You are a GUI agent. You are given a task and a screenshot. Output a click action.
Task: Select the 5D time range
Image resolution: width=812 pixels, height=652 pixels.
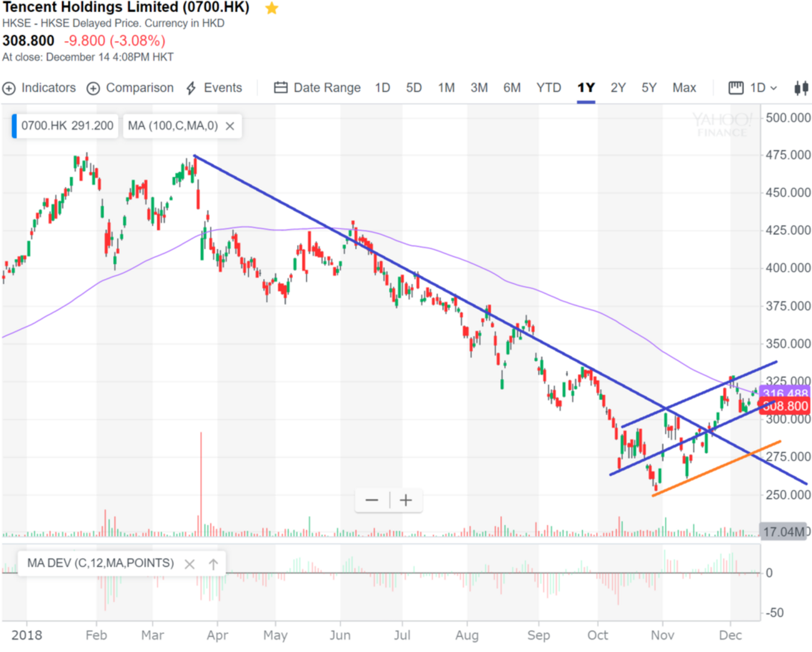point(413,88)
